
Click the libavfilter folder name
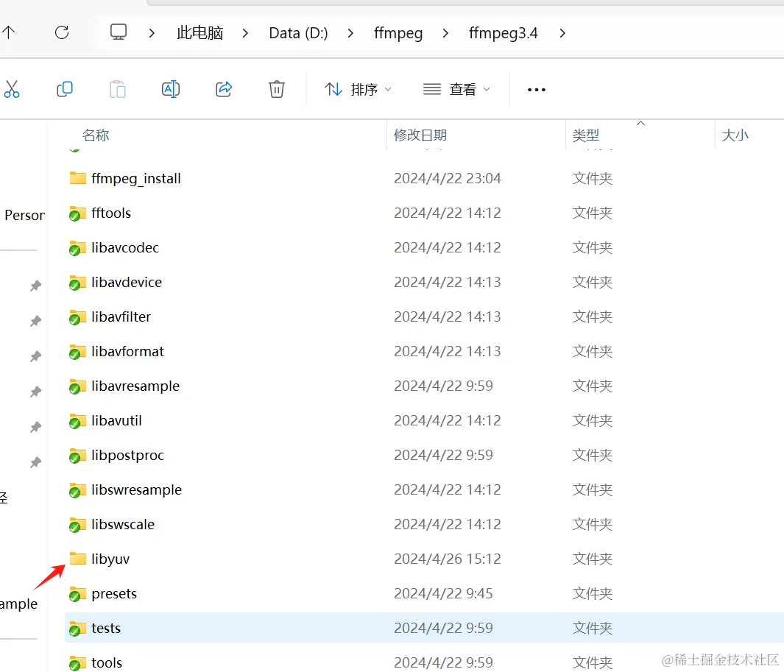(x=121, y=316)
